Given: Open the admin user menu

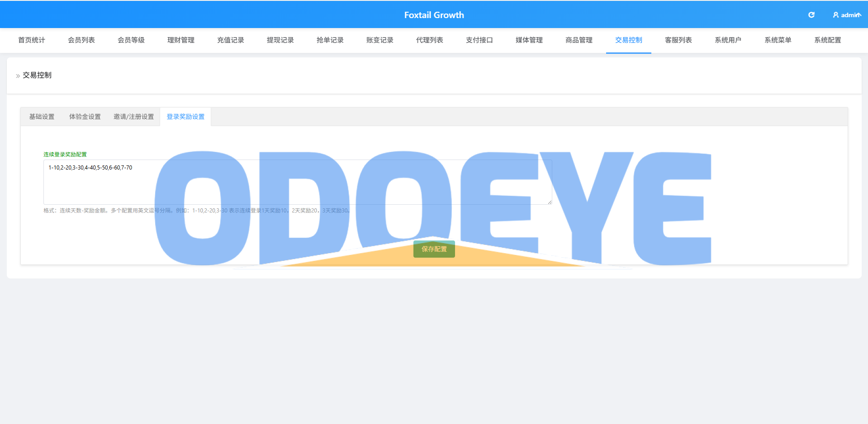Looking at the screenshot, I should pyautogui.click(x=847, y=15).
